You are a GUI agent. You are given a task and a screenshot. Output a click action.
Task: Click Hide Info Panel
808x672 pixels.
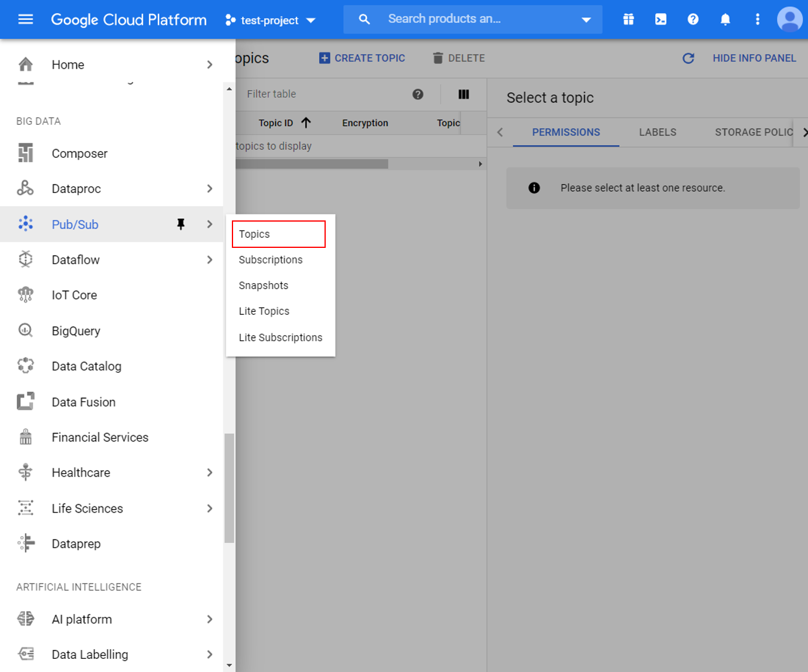coord(754,58)
